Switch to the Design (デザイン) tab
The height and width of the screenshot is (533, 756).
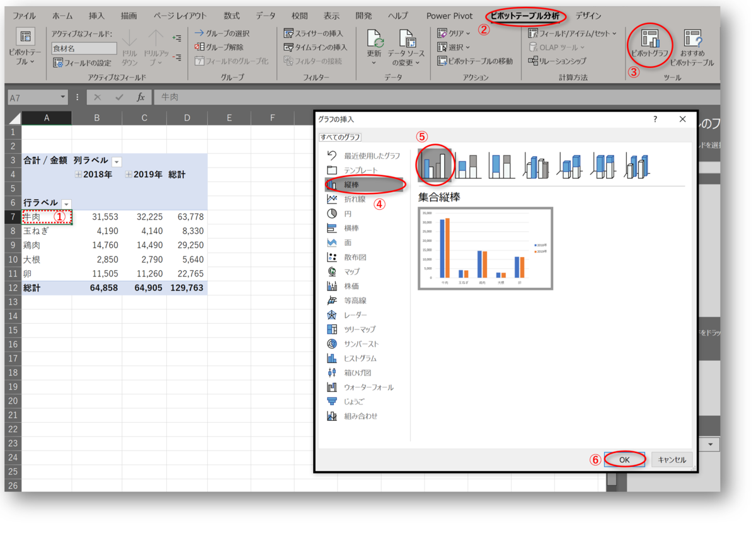[588, 16]
